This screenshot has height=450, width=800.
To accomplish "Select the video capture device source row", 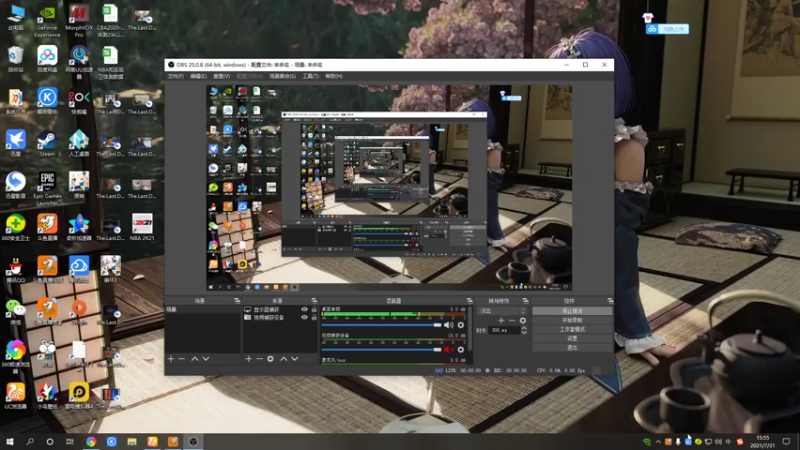I will click(x=280, y=317).
